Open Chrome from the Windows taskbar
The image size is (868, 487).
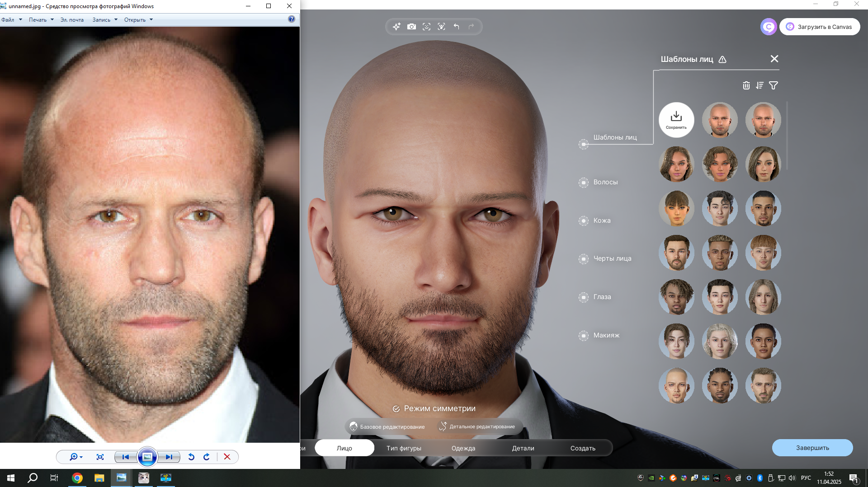77,478
